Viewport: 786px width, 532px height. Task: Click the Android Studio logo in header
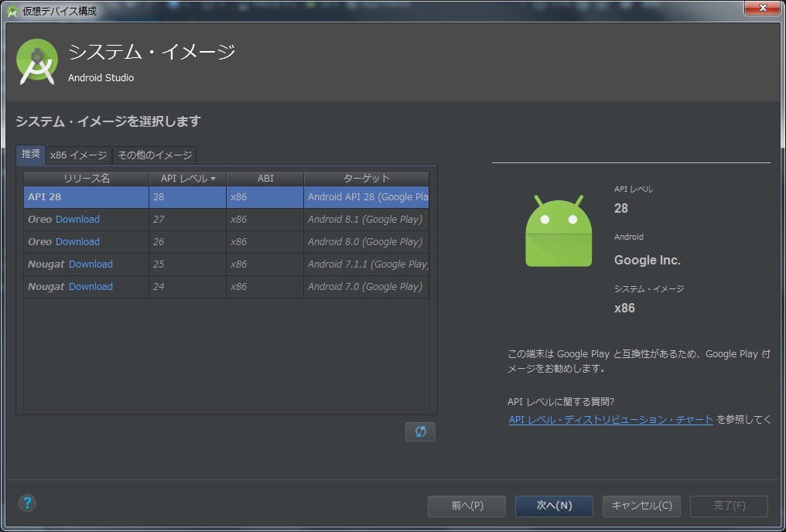(37, 62)
